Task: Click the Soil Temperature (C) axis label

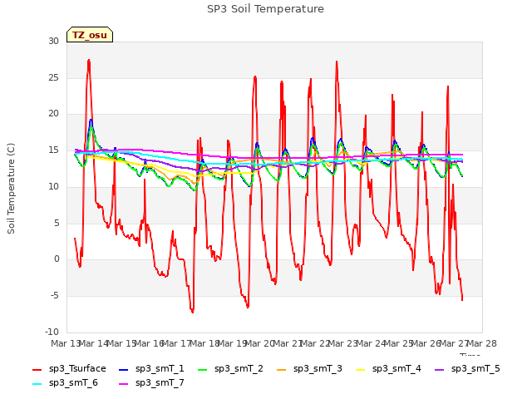Action: tap(11, 189)
